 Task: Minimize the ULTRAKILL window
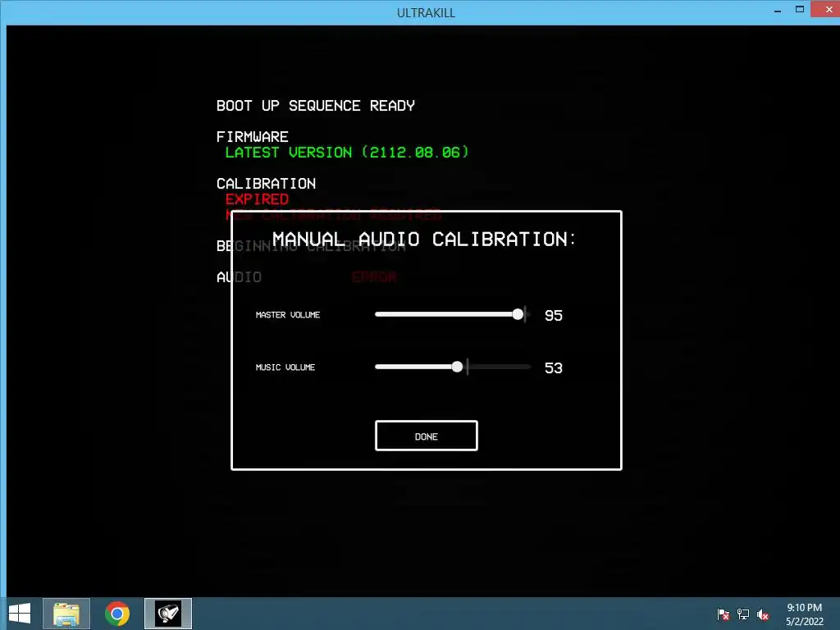click(778, 10)
